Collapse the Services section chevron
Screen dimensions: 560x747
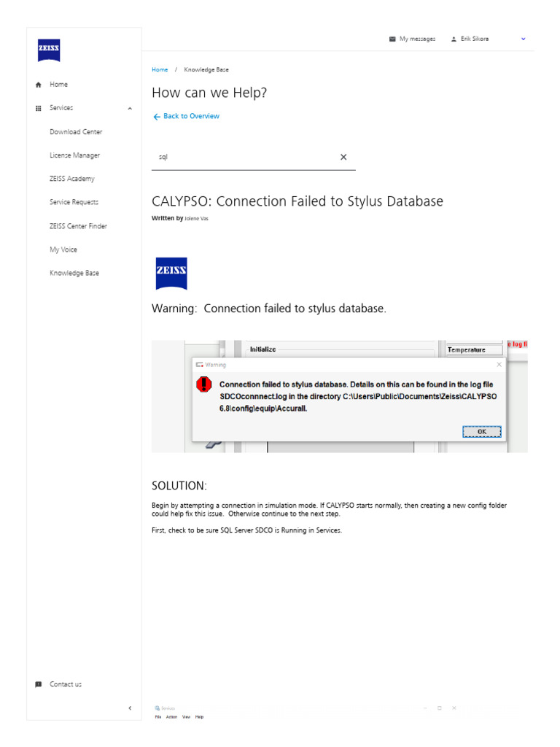(x=130, y=109)
